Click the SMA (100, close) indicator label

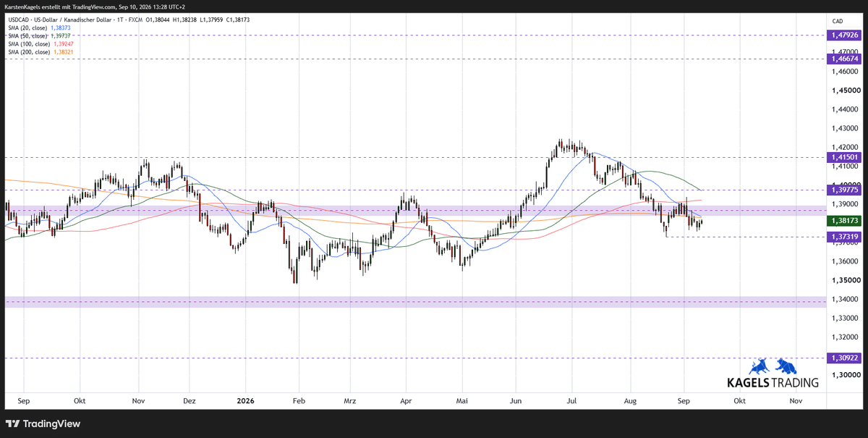30,43
